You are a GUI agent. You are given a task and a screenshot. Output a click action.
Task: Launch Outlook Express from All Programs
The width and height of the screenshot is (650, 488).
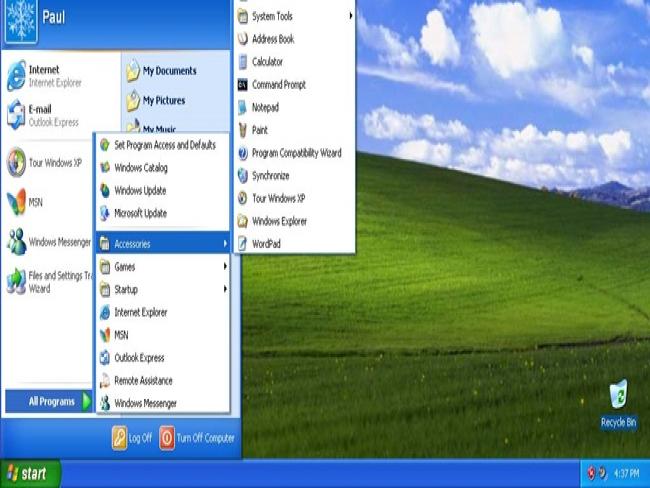tap(139, 358)
